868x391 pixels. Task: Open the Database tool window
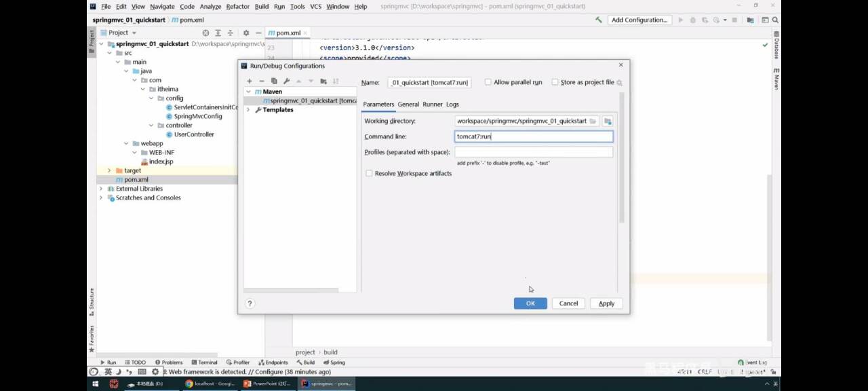coord(776,46)
